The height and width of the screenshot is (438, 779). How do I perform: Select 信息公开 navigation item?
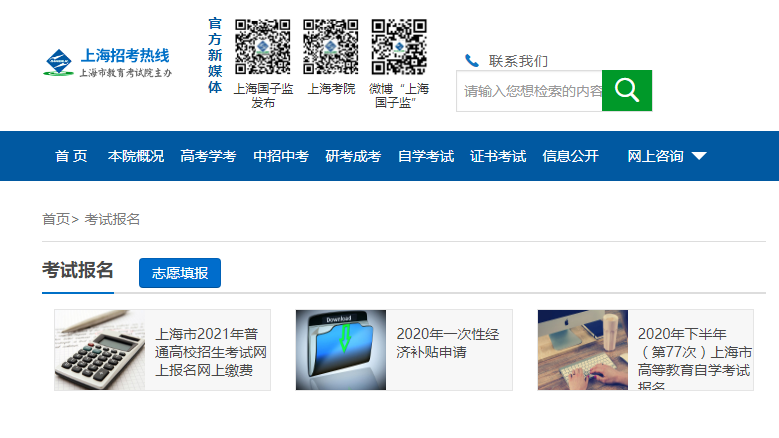570,156
